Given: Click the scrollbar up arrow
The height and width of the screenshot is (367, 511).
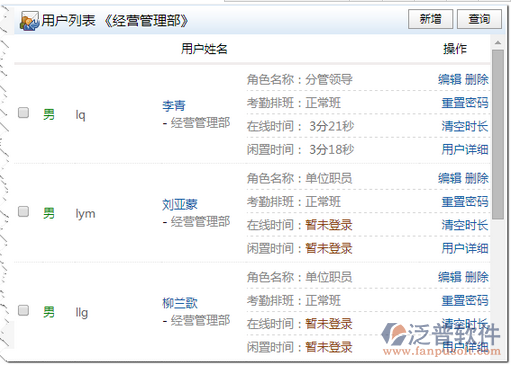Looking at the screenshot, I should [x=498, y=43].
